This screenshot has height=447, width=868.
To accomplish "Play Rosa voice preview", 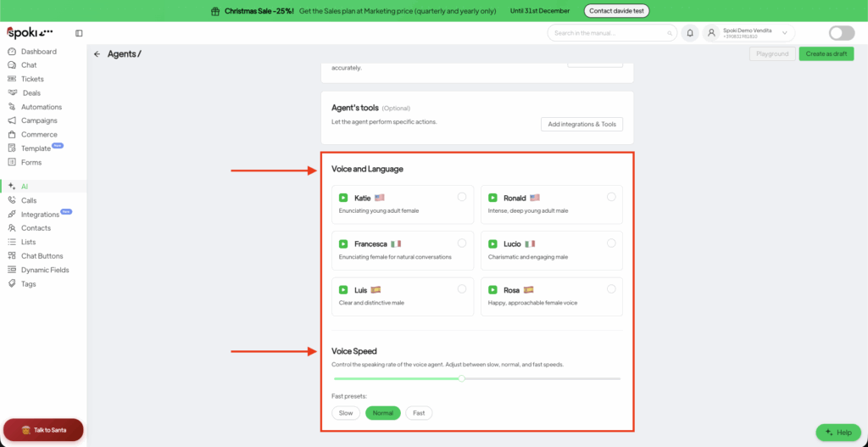I will [x=493, y=289].
